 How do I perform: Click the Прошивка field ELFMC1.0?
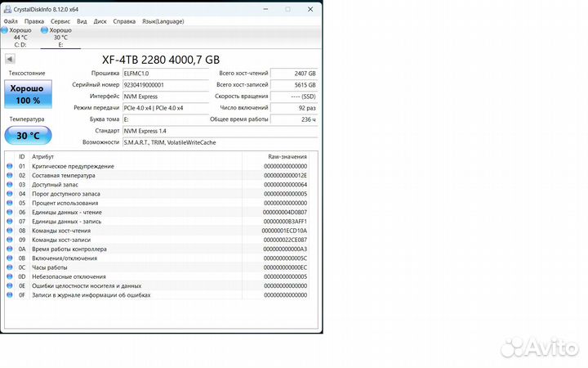pyautogui.click(x=166, y=74)
